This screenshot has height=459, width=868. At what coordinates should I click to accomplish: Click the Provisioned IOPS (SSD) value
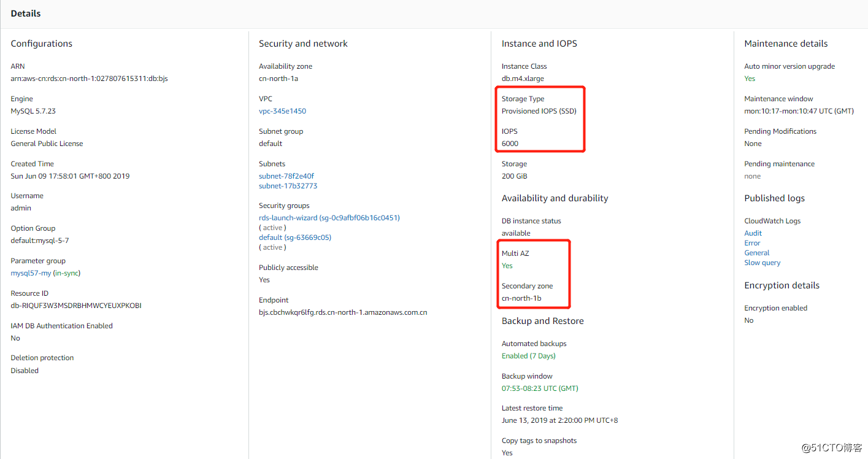point(539,111)
